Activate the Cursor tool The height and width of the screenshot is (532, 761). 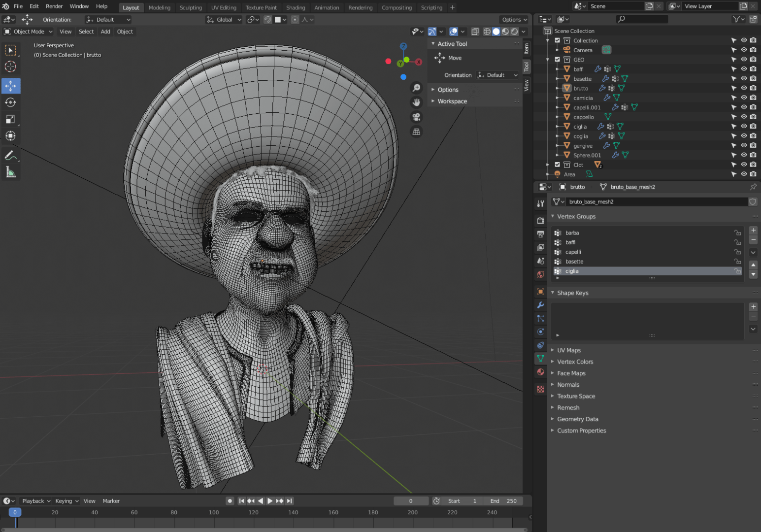[10, 67]
